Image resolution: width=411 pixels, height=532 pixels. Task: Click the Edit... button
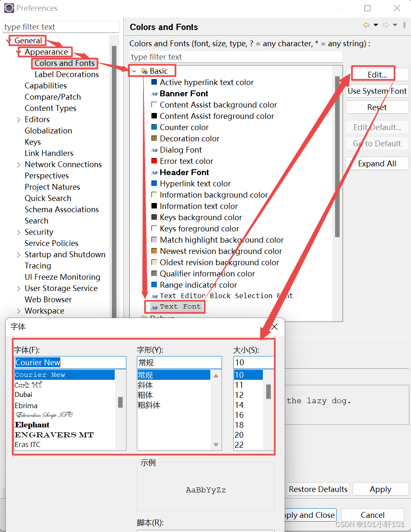377,75
